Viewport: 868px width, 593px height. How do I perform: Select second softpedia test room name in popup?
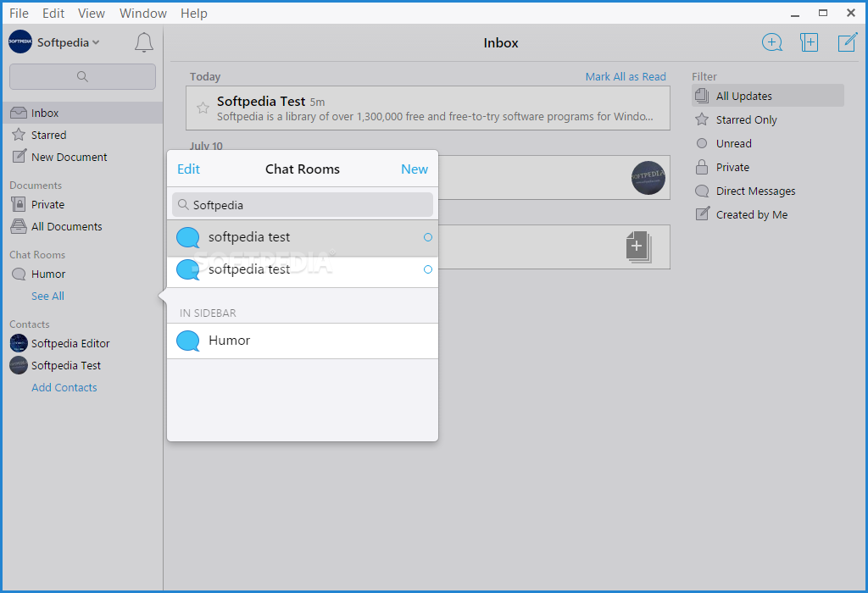click(x=249, y=269)
